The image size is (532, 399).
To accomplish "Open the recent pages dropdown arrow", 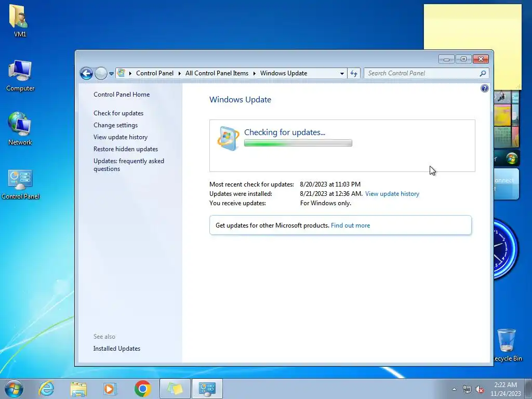I will tap(111, 74).
